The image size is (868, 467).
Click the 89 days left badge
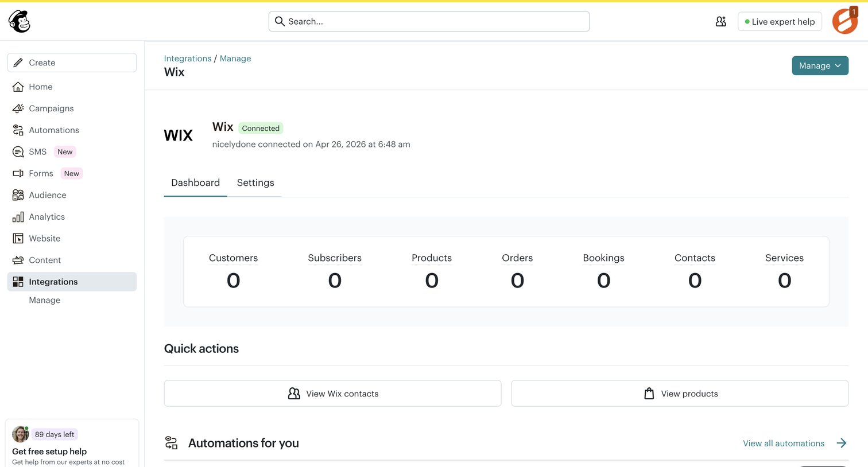tap(55, 434)
